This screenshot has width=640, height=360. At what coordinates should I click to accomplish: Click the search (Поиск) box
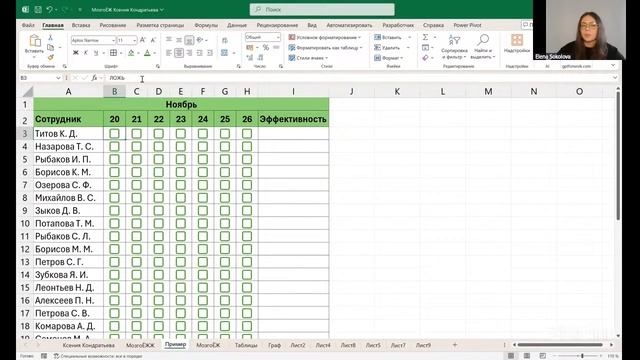pos(322,9)
